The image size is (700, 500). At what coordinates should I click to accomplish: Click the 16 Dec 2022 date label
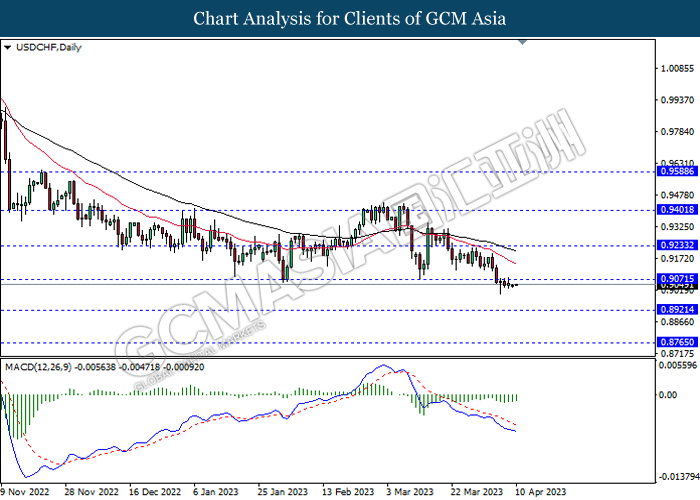pos(155,492)
